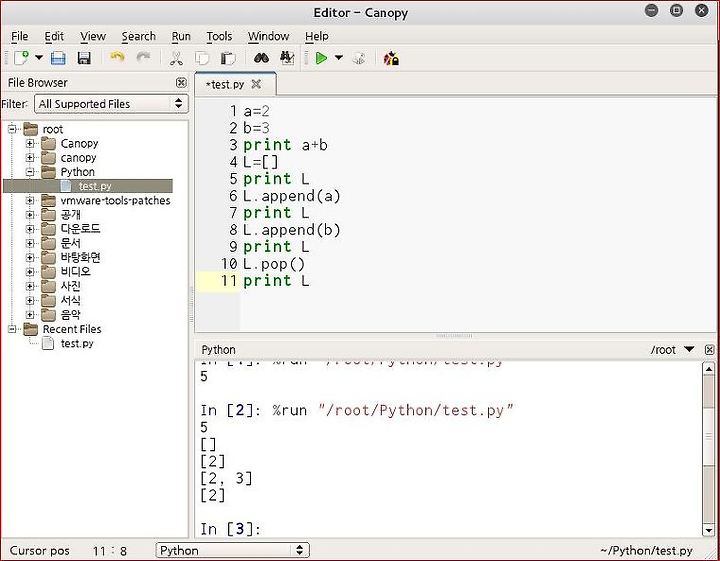Click the In [3]: console prompt line

(x=231, y=529)
